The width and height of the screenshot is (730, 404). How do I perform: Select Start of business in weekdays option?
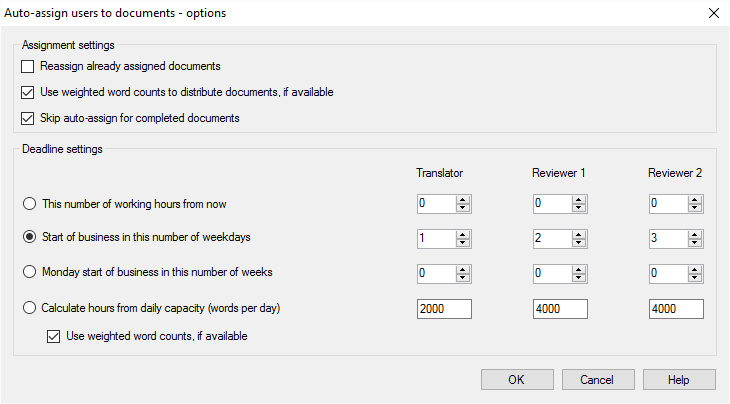(x=29, y=238)
